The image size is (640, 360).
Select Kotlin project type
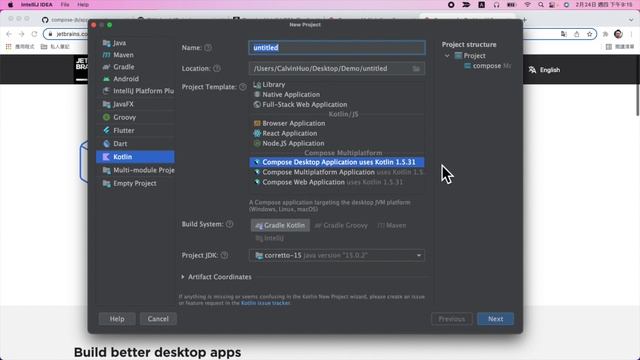click(135, 157)
